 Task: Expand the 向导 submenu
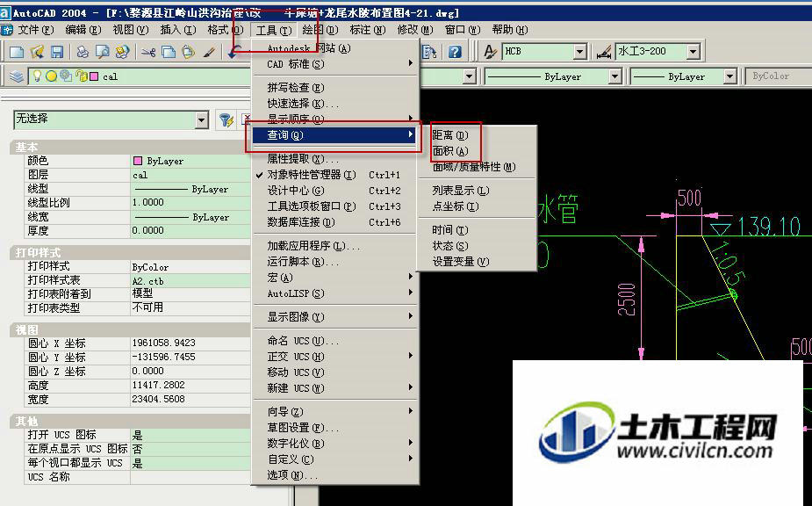335,412
